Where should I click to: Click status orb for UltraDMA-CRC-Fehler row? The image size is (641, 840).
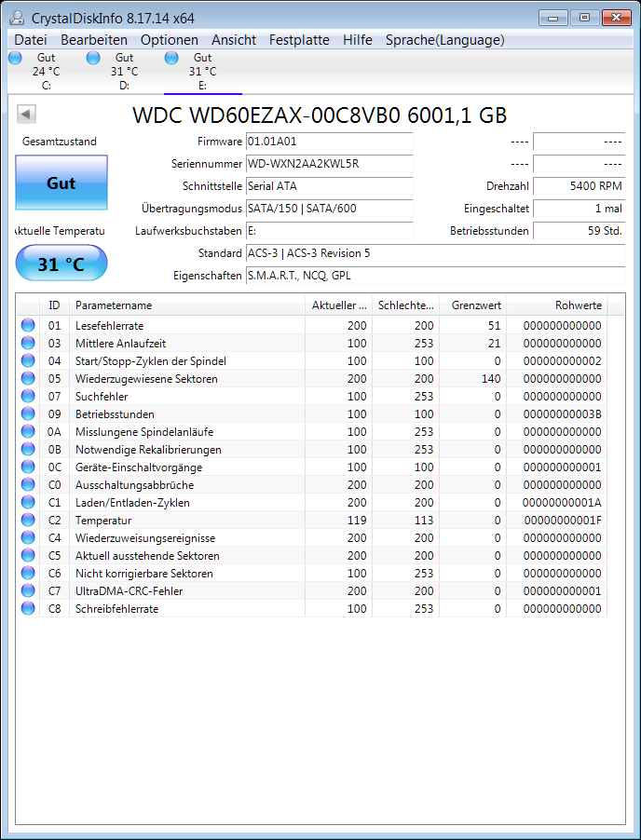click(x=28, y=590)
